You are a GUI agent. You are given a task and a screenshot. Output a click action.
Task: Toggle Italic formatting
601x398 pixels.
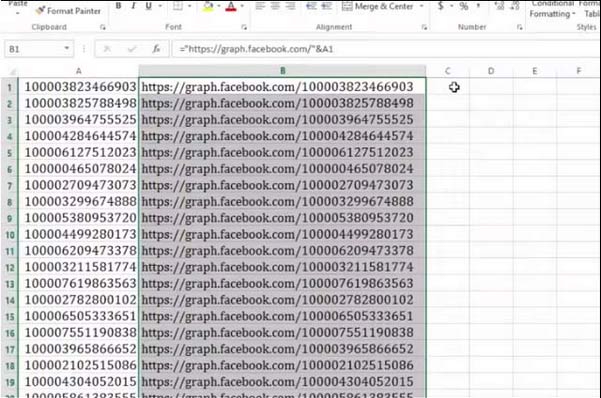click(x=133, y=6)
